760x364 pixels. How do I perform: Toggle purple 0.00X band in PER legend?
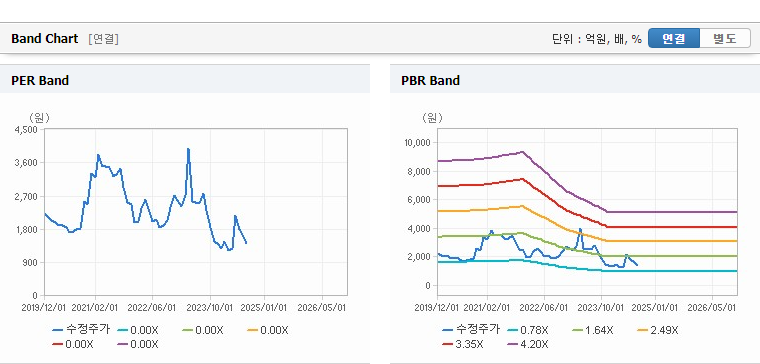138,344
